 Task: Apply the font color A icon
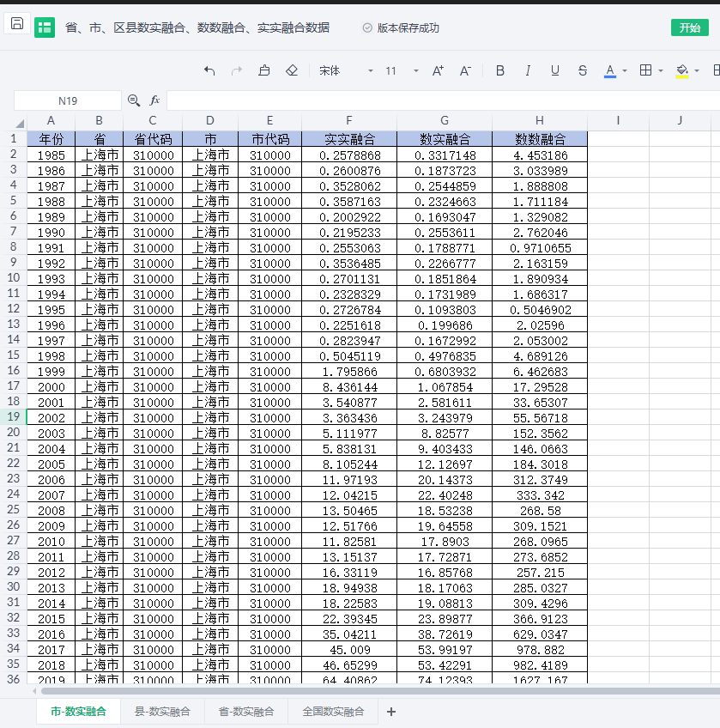coord(610,71)
